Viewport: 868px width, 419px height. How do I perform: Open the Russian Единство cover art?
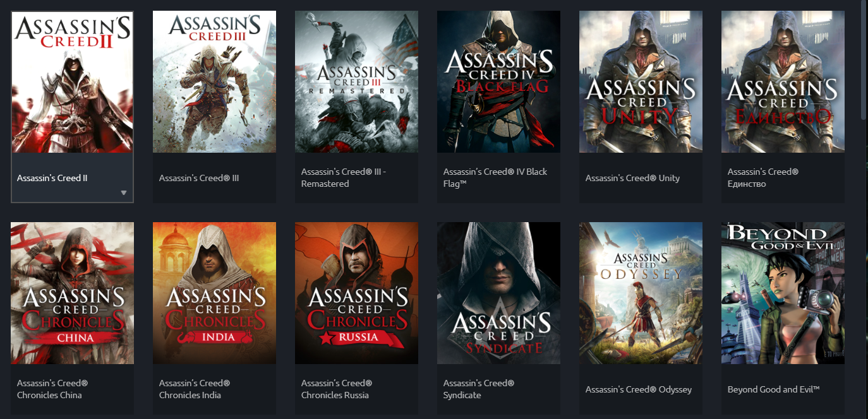[x=783, y=82]
